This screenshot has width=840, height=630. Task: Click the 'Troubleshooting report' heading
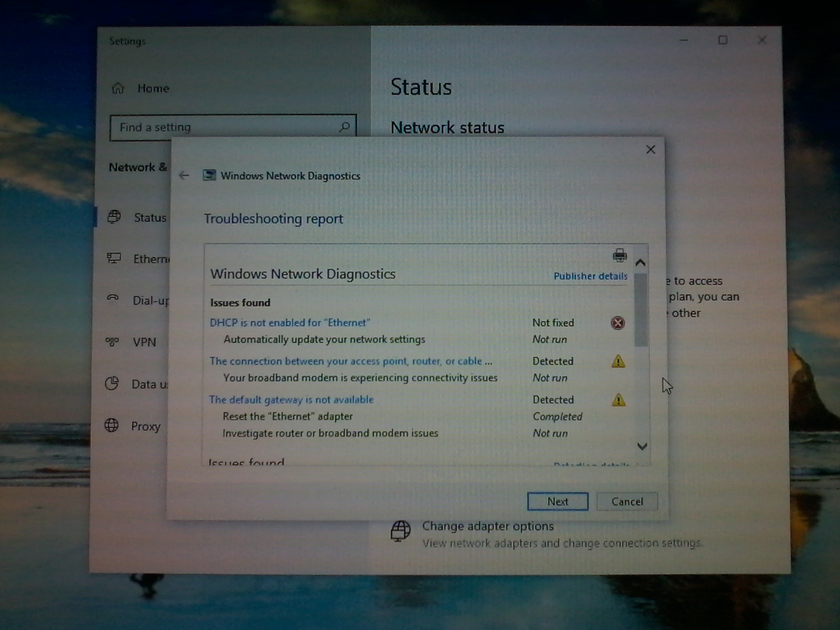(274, 219)
